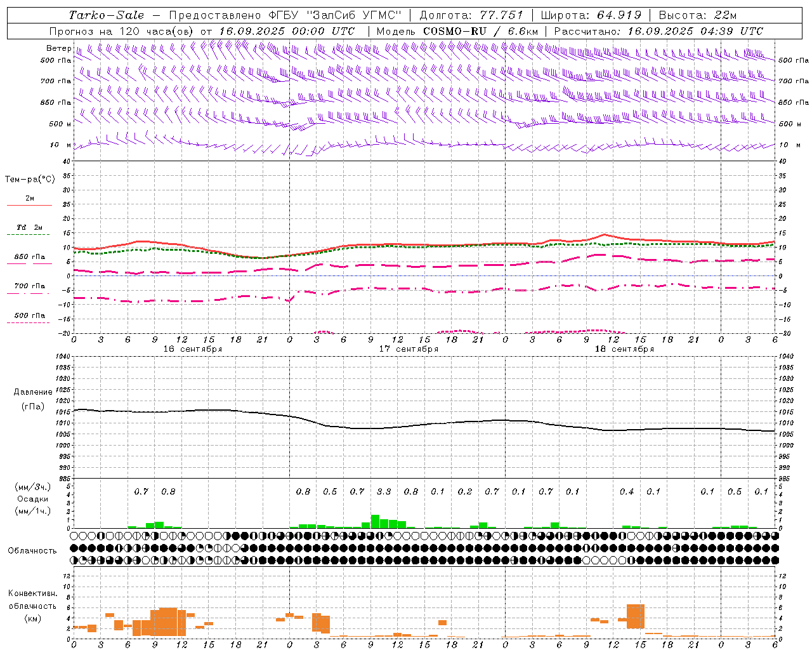
Task: Click the 'Прогноз на 120 часа(ов)' forecast label
Action: (122, 30)
